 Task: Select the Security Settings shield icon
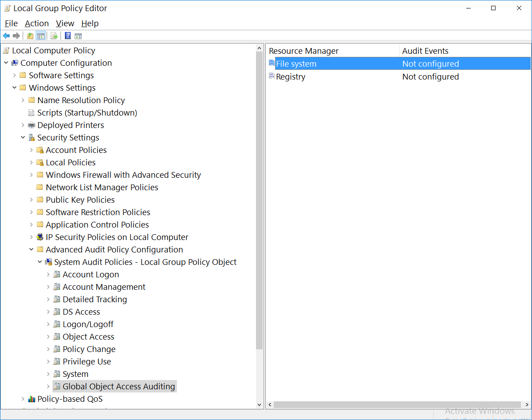(x=32, y=137)
